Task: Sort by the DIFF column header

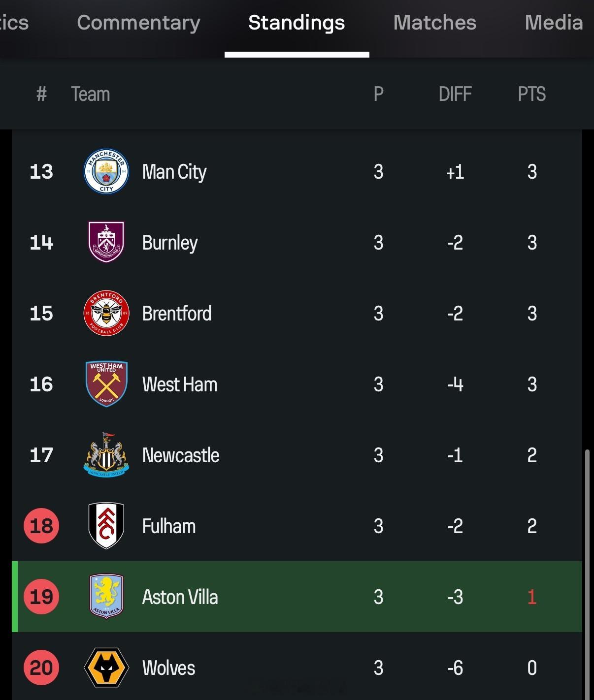Action: (455, 94)
